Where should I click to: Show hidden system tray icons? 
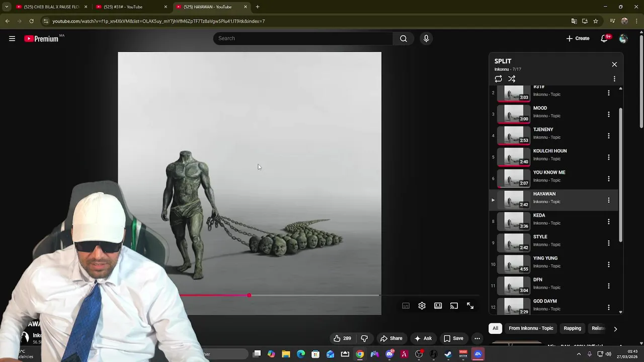click(x=579, y=354)
